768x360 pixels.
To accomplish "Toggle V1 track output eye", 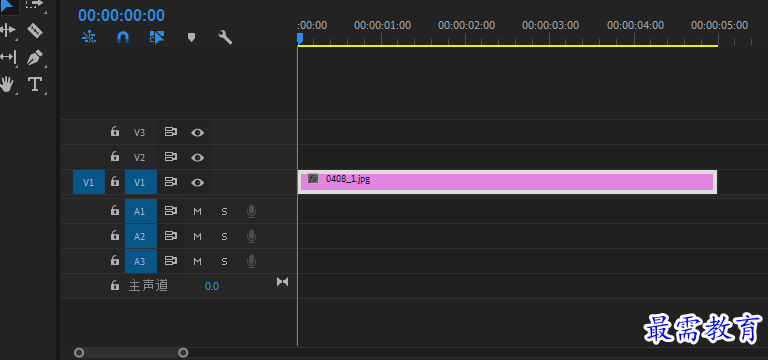I will (x=197, y=182).
